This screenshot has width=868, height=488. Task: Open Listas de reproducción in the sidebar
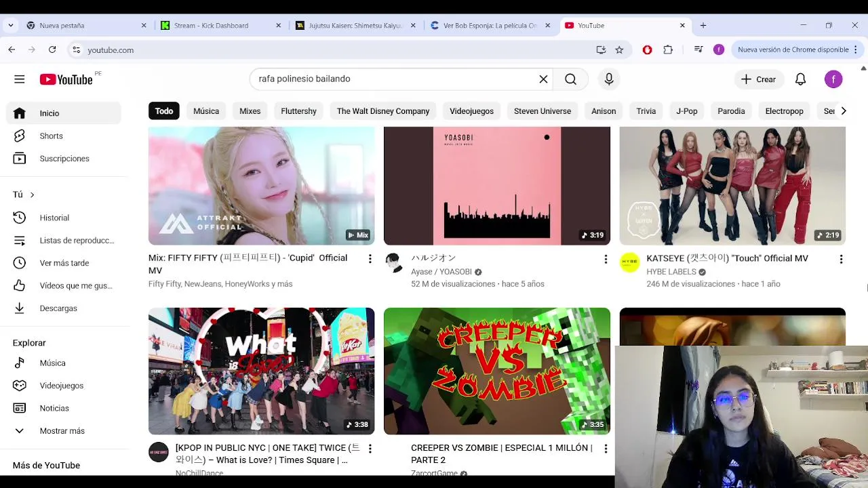pyautogui.click(x=64, y=240)
